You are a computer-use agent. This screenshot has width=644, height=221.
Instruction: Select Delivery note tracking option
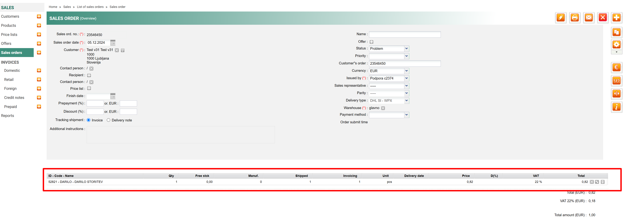(108, 120)
